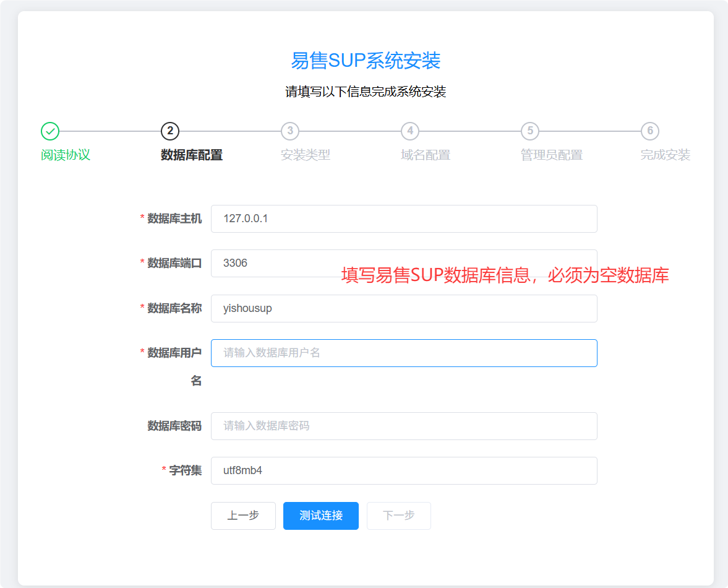Select the 数据库主机 input showing 127.0.0.1
This screenshot has height=588, width=728.
point(404,218)
